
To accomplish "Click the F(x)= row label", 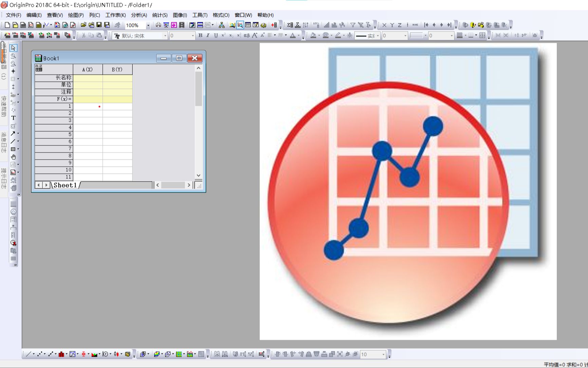I will (54, 99).
